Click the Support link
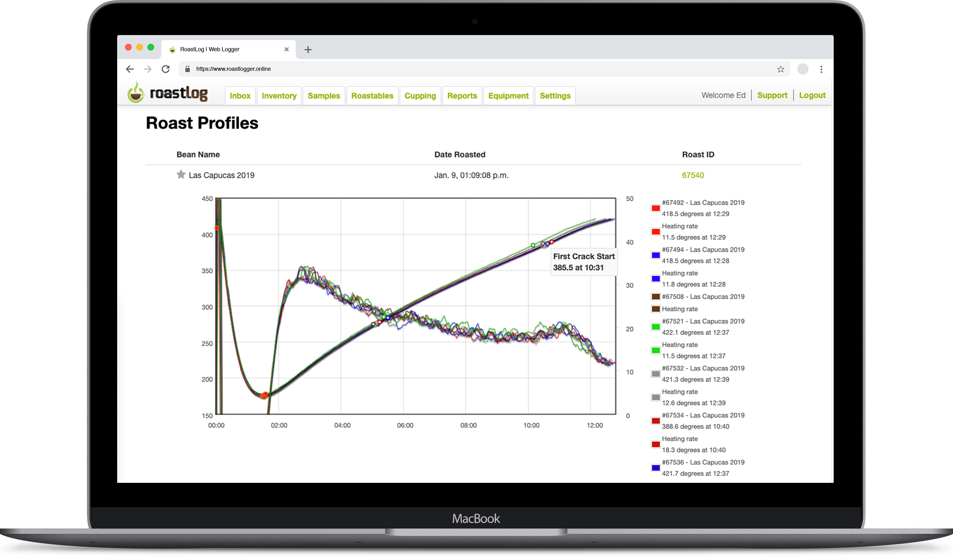Screen dimensions: 953x560 pyautogui.click(x=772, y=95)
